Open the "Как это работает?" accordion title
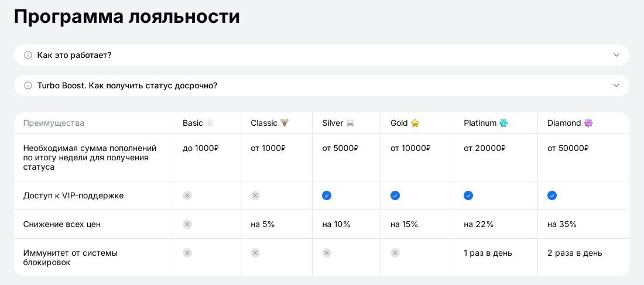Viewport: 644px width, 285px height. pyautogui.click(x=74, y=55)
